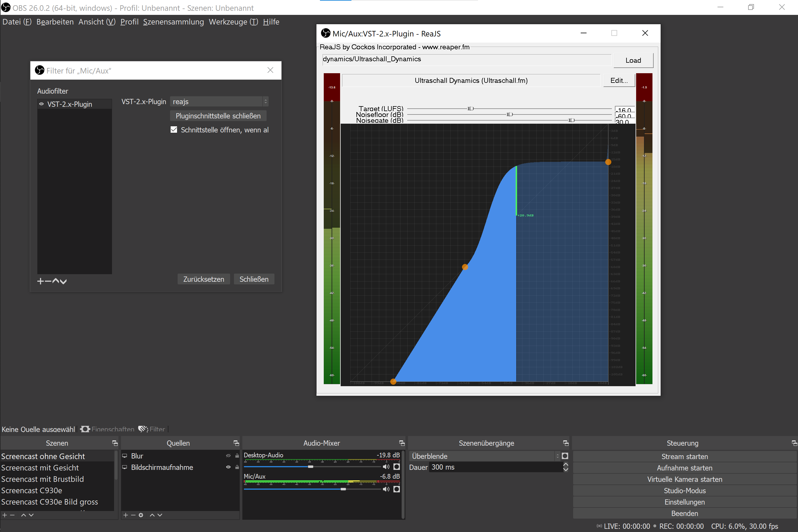Move scene down in the Szenen panel
The width and height of the screenshot is (798, 532).
click(x=31, y=515)
